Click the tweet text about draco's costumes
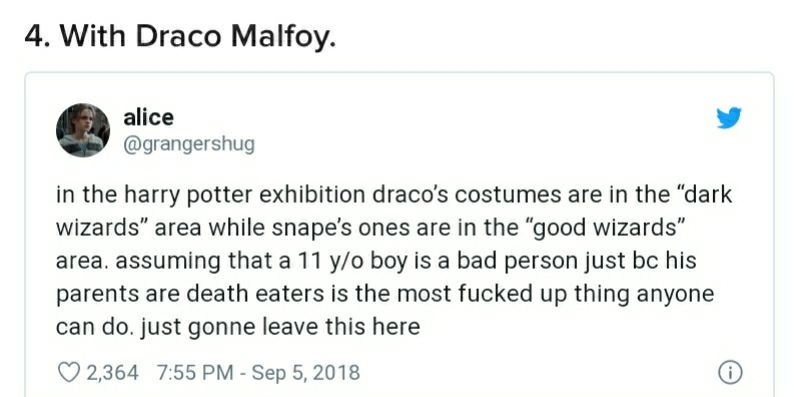This screenshot has height=397, width=794. 393,261
